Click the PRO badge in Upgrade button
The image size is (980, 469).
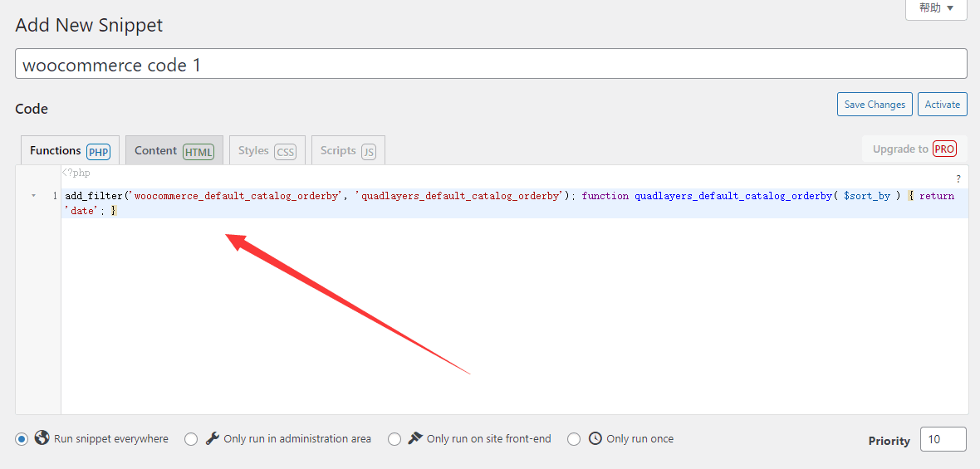point(944,149)
